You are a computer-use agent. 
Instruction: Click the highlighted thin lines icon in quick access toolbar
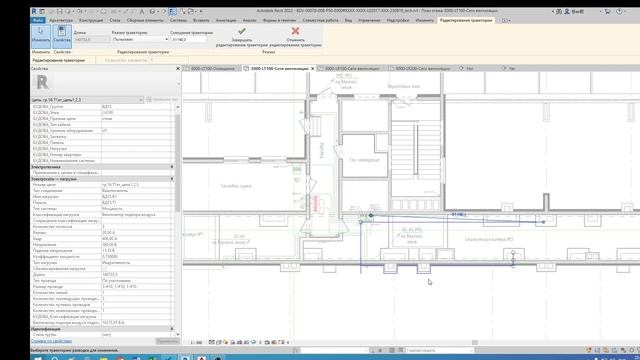tap(172, 11)
